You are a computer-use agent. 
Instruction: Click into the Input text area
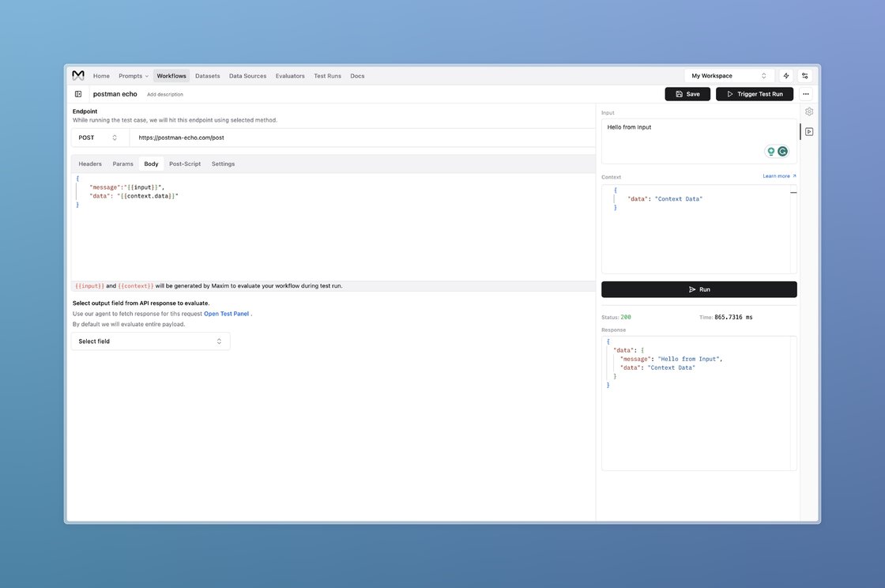pos(699,141)
